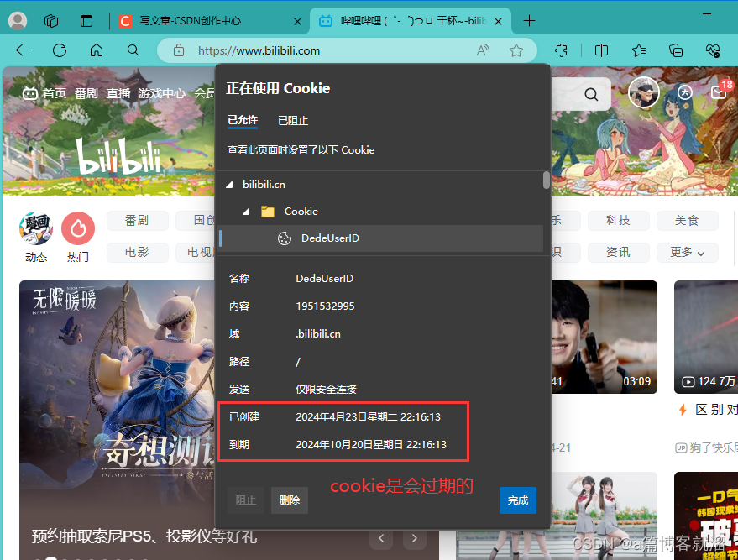
Task: Click the disabled 阻止 button
Action: [246, 500]
